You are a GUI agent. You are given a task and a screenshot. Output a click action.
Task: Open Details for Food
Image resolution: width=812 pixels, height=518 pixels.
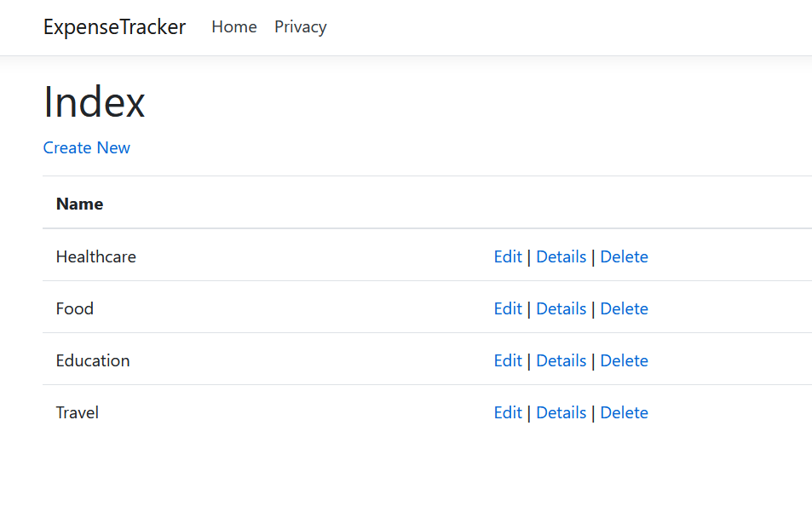click(x=561, y=309)
